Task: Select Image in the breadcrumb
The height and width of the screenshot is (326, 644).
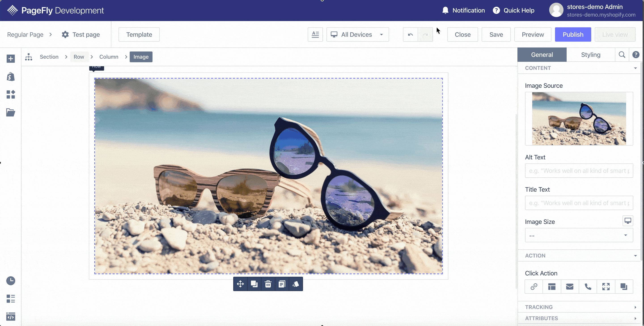Action: (x=141, y=57)
